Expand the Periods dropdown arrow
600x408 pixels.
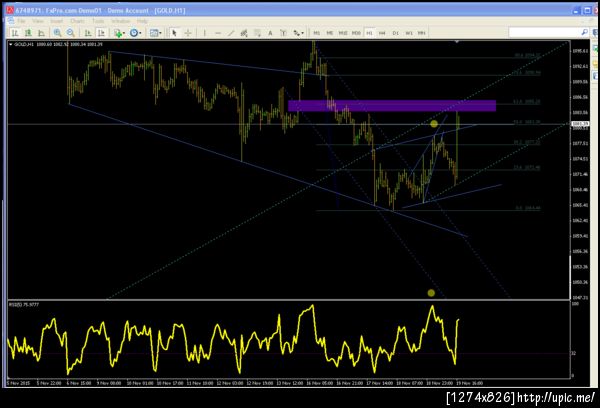tap(140, 33)
